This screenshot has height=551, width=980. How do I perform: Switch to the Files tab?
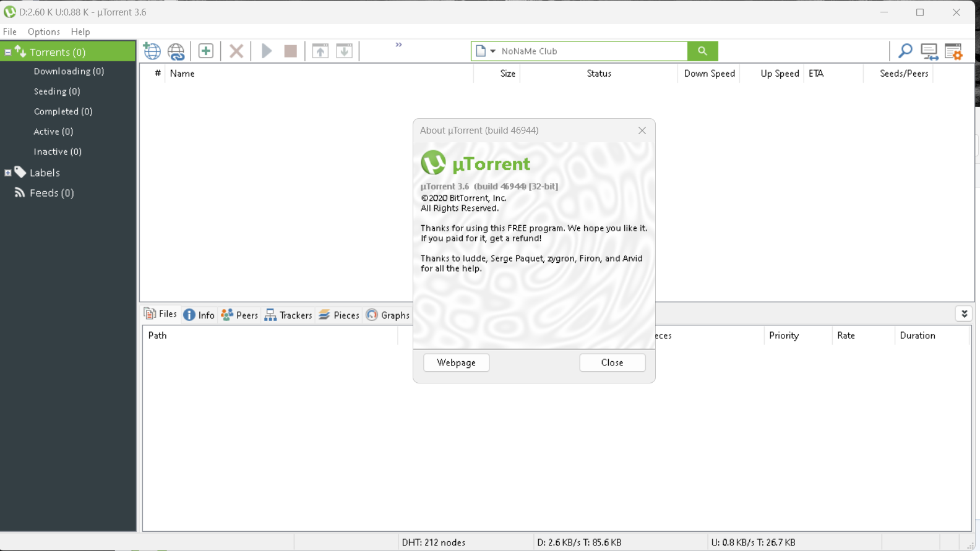coord(161,314)
